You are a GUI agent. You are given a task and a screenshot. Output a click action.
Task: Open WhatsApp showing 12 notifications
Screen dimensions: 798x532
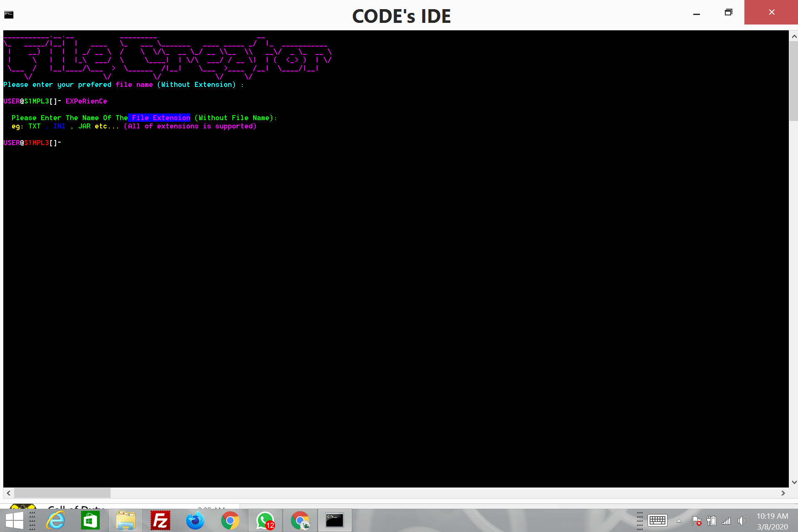coord(265,520)
